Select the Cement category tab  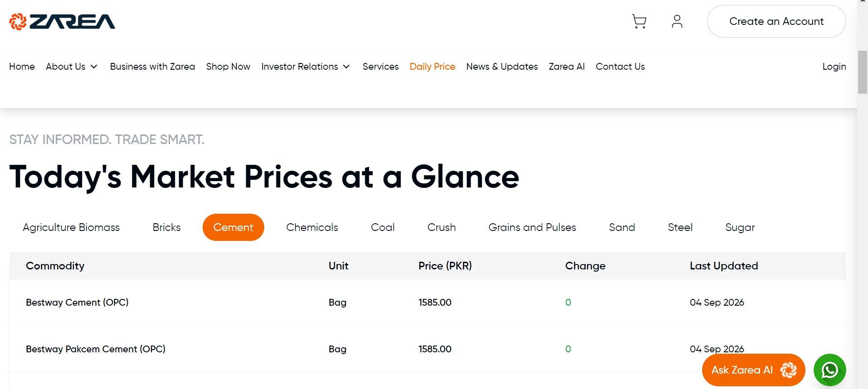coord(233,227)
